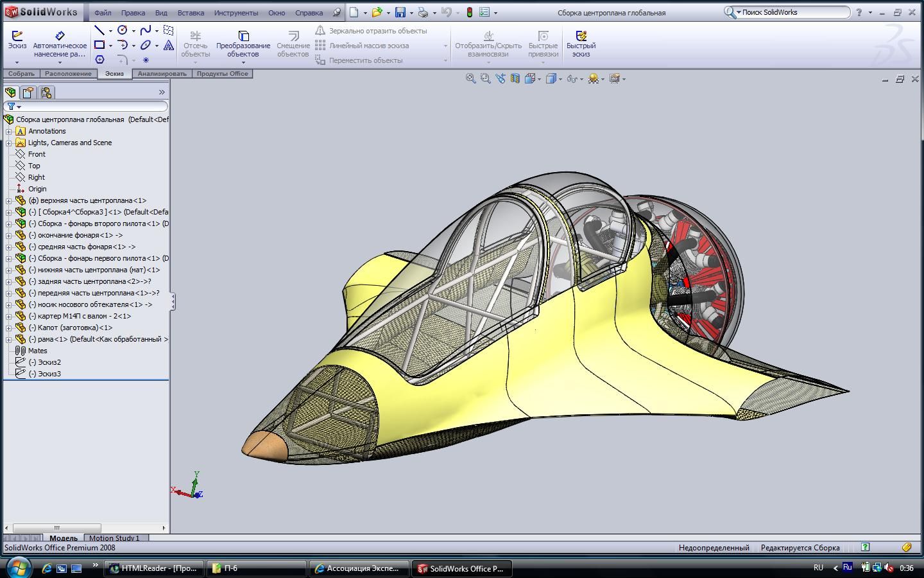Choose the Spline sketch tool
Viewport: 924px width, 578px height.
pos(146,30)
